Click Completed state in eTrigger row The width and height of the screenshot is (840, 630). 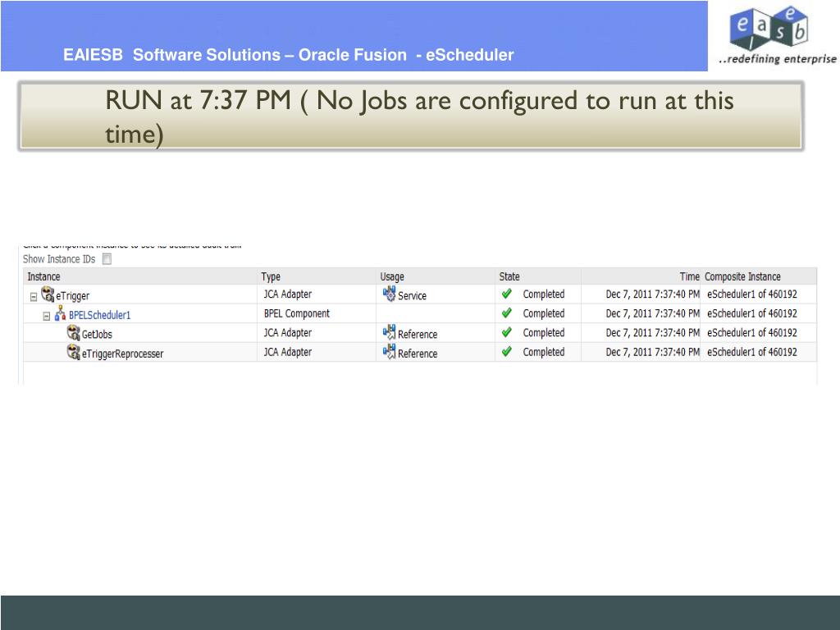544,294
